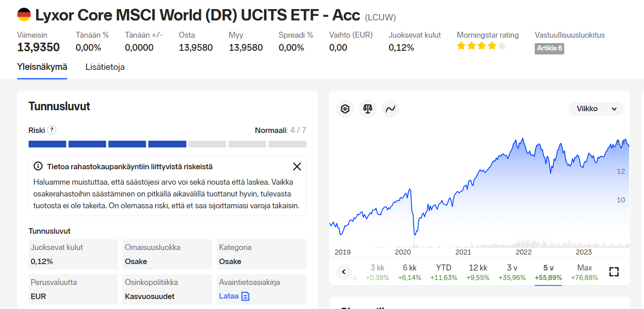The image size is (644, 309).
Task: Close the fund risk information notice
Action: coord(297,167)
